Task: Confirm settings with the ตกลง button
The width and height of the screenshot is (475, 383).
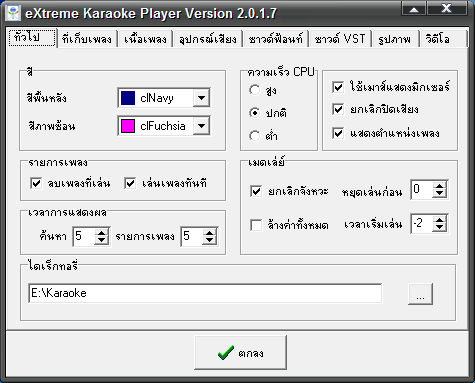Action: click(240, 353)
